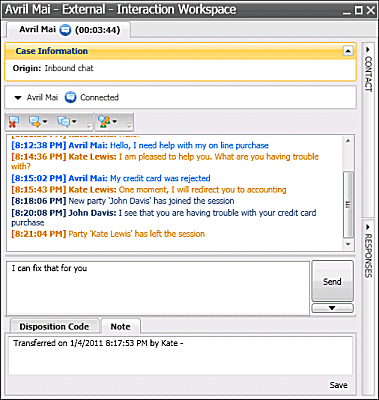The height and width of the screenshot is (400, 379).
Task: Open first toolbar's overflow options arrow
Action: [89, 126]
